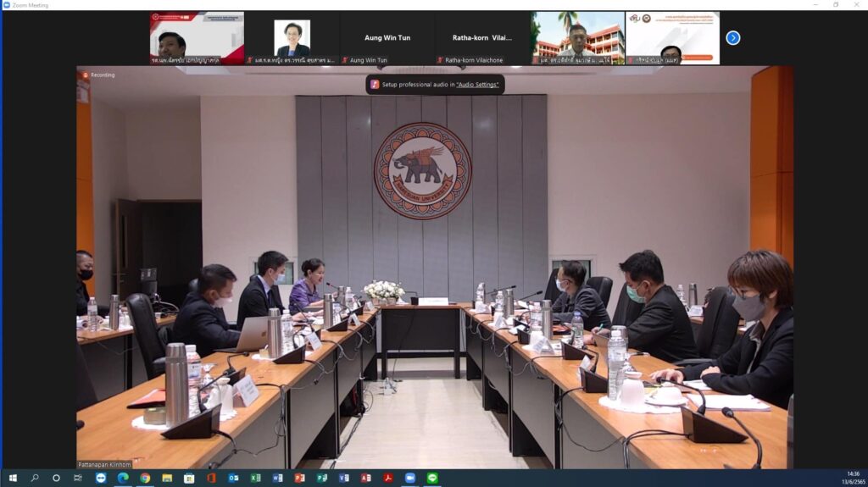Select Ratha-korn Vilaichone participant tile
Viewport: 868px width, 487px height.
pos(482,38)
